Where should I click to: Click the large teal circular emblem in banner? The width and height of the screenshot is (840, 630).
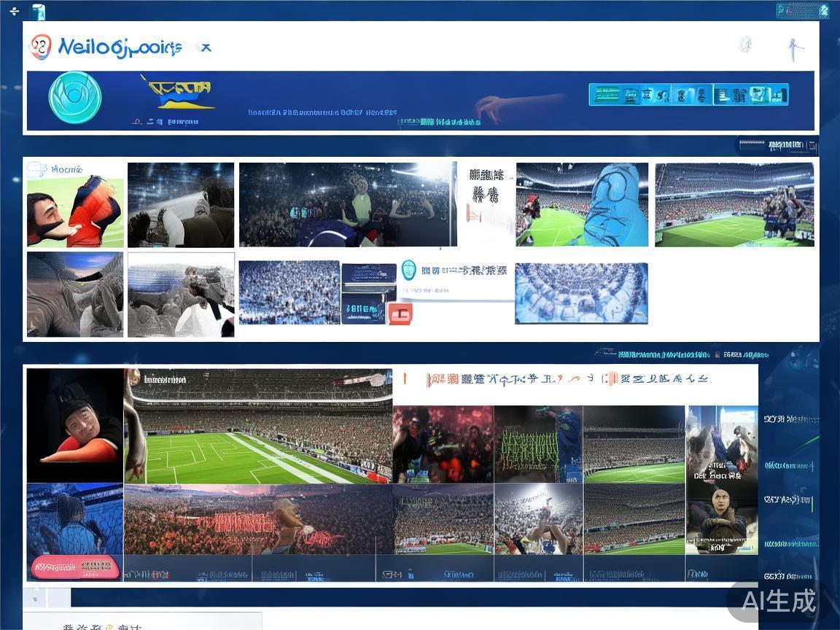coord(74,98)
